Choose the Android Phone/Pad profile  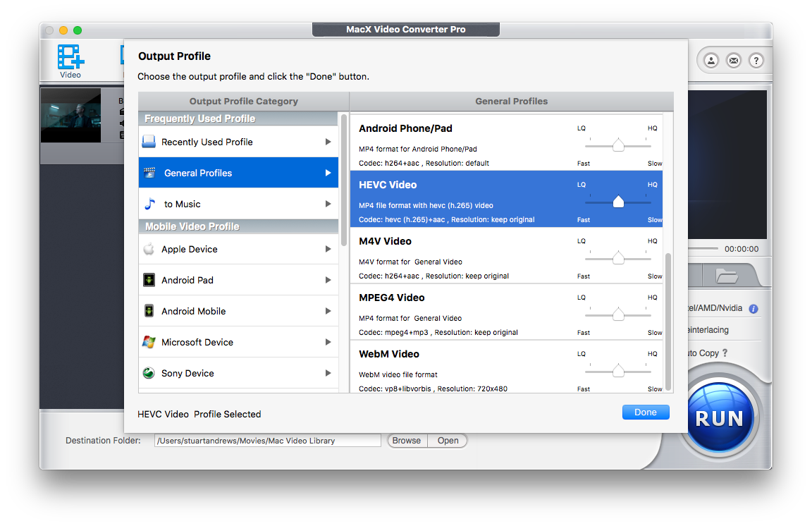[507, 142]
